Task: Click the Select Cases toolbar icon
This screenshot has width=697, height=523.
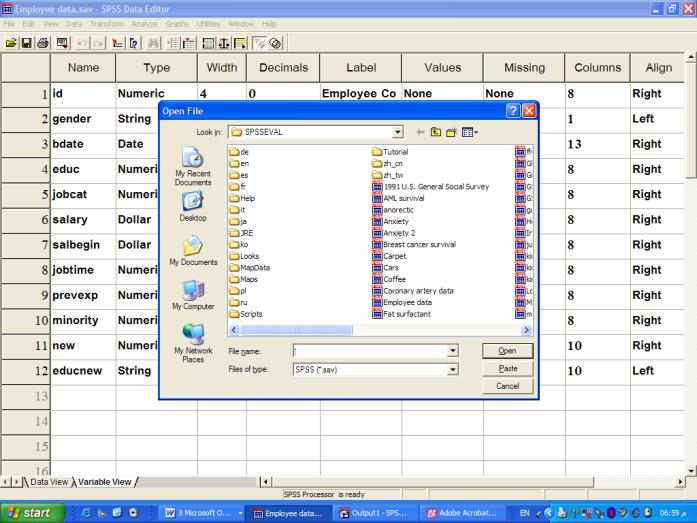Action: [x=240, y=43]
